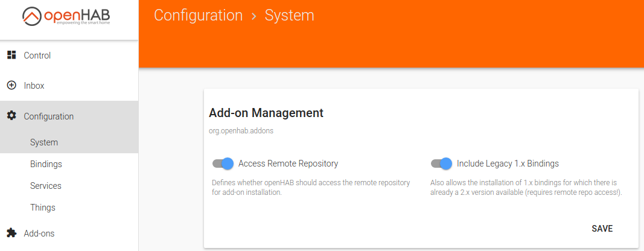Open the Inbox menu label
644x251 pixels.
[34, 86]
